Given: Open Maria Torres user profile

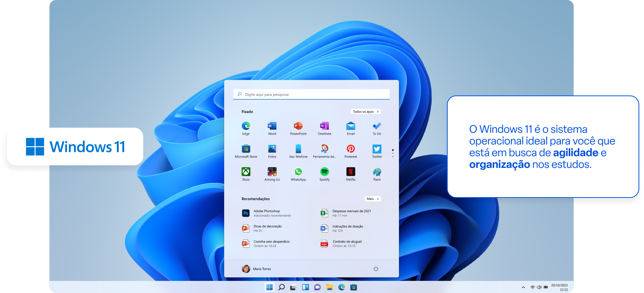Looking at the screenshot, I should [x=256, y=269].
